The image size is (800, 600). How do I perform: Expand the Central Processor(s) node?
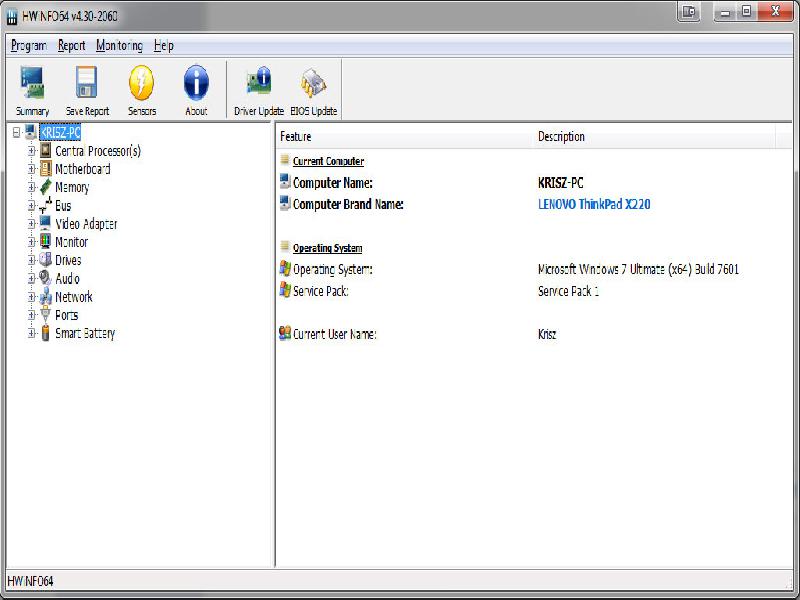[x=32, y=151]
